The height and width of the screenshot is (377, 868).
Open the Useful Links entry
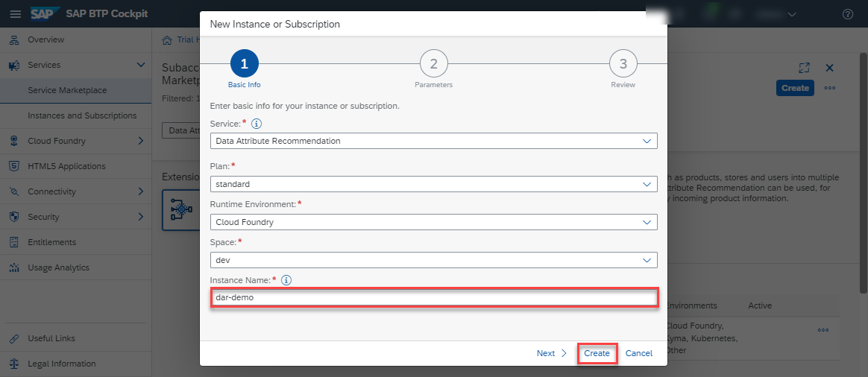pyautogui.click(x=75, y=338)
